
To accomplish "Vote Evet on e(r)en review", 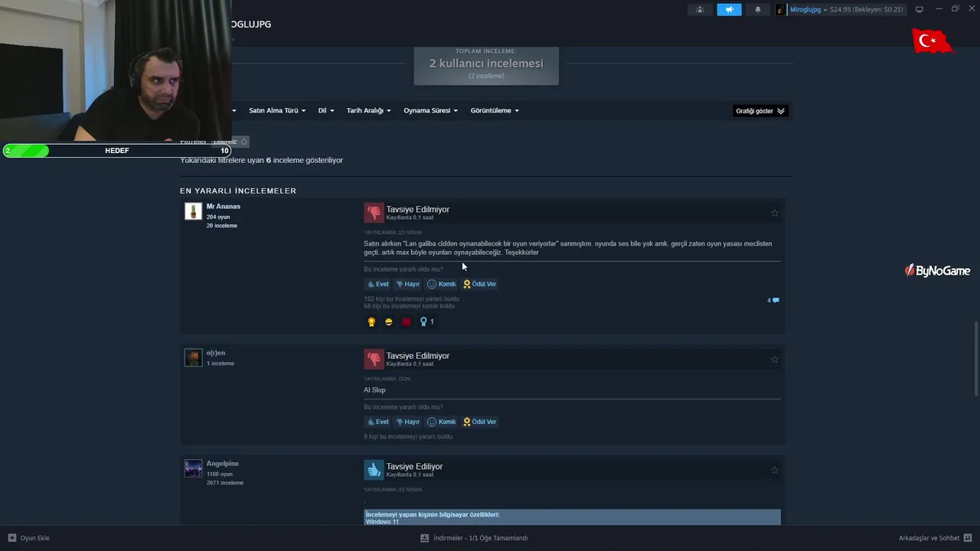I will point(377,422).
